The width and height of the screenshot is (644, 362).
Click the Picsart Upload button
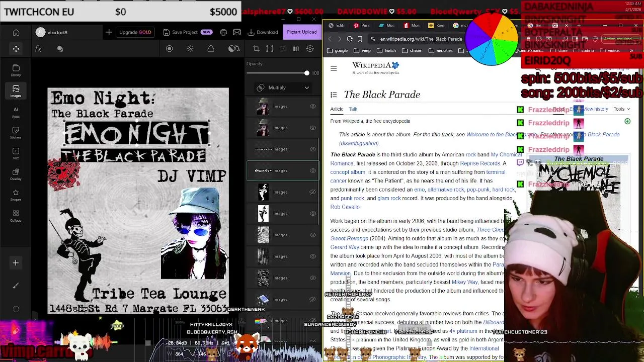(x=301, y=32)
